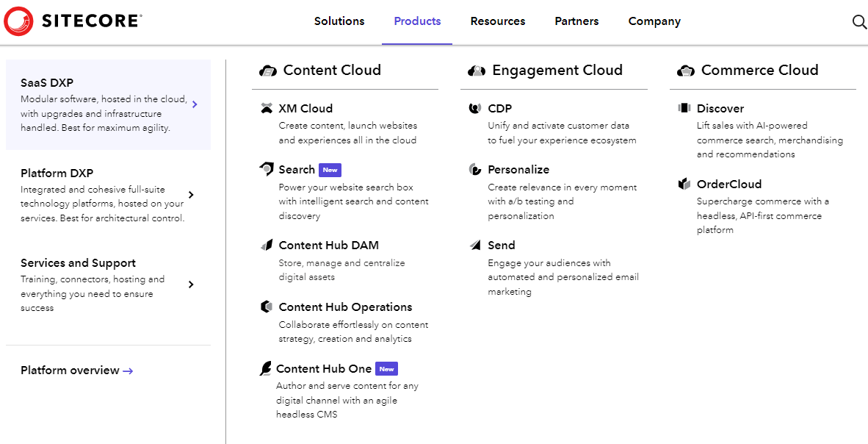Switch to the Solutions menu

[x=339, y=21]
